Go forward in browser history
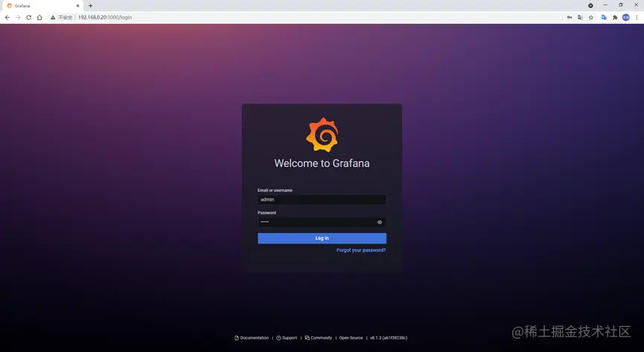644x352 pixels. point(18,17)
